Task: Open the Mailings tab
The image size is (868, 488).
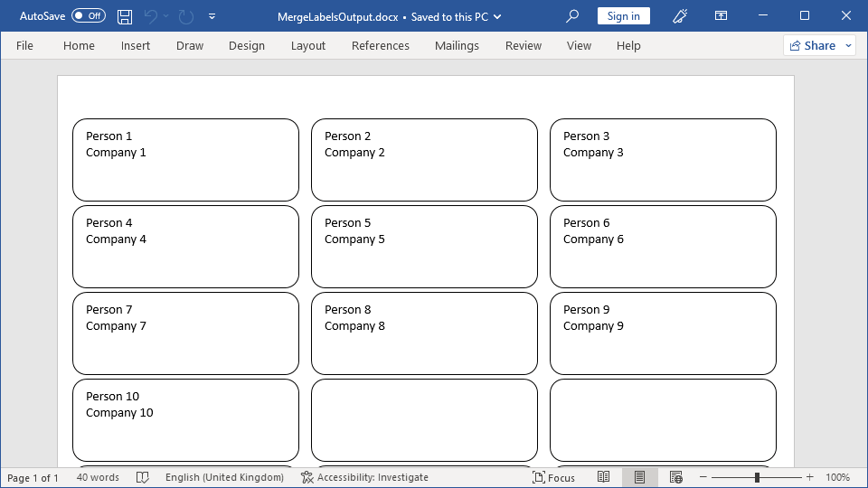Action: pyautogui.click(x=457, y=46)
